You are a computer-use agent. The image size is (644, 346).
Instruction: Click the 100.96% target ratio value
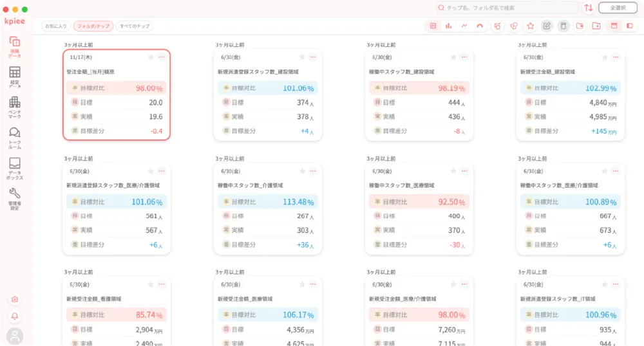point(601,315)
